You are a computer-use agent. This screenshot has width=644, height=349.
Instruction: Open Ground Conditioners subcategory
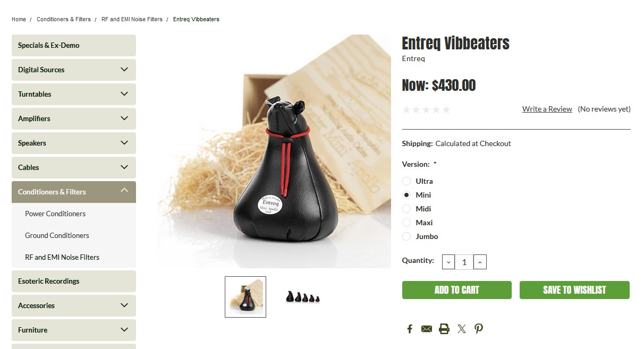pos(57,235)
